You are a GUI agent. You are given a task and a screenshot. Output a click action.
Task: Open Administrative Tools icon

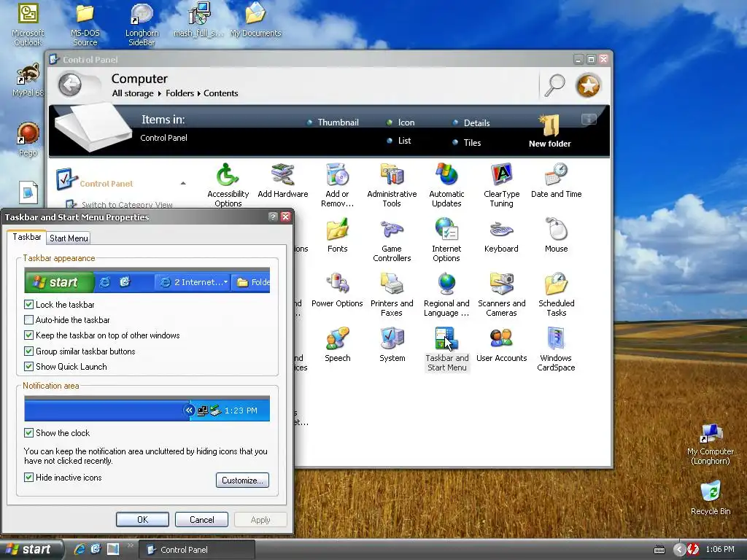click(392, 185)
